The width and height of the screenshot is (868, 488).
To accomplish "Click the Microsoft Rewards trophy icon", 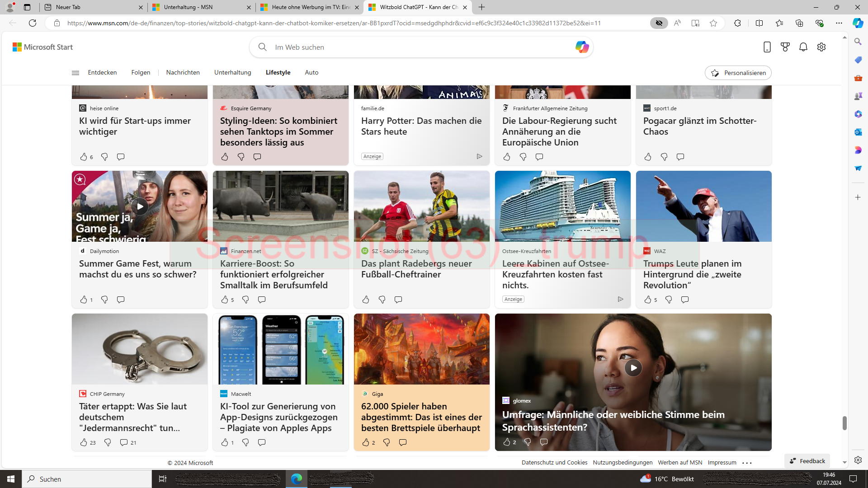I will click(785, 47).
